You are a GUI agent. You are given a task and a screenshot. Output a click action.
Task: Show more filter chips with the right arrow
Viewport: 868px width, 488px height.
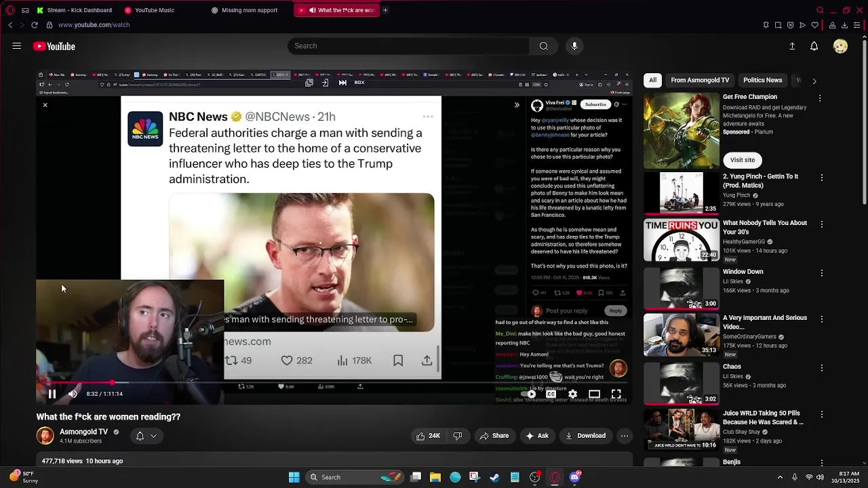click(814, 81)
